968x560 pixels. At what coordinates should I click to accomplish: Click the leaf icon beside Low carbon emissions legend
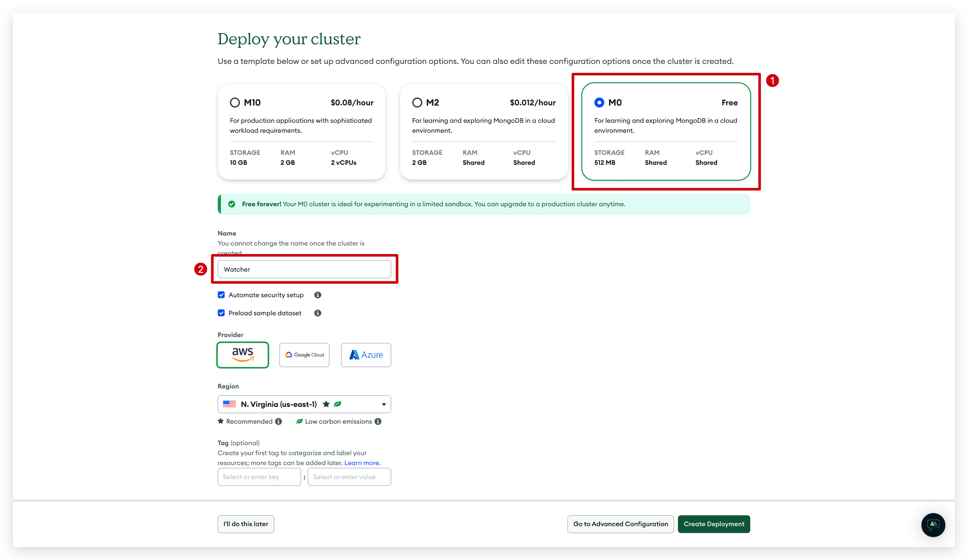[299, 421]
